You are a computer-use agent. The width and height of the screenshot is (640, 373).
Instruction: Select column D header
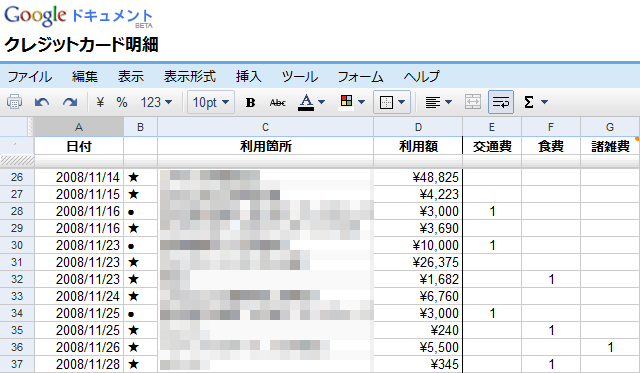[418, 127]
